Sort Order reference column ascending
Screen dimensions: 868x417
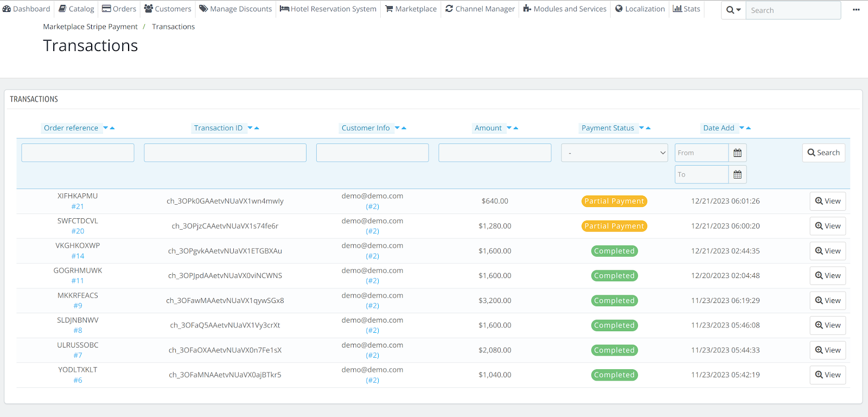112,128
